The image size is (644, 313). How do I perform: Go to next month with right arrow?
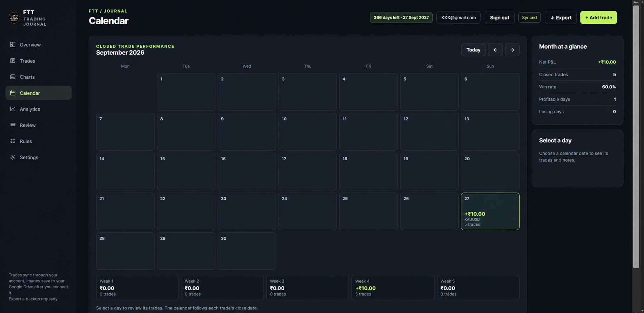click(x=512, y=50)
